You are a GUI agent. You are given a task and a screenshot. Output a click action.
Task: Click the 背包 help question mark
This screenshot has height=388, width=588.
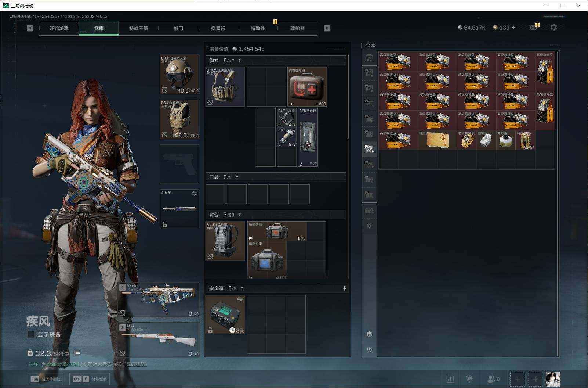click(240, 215)
